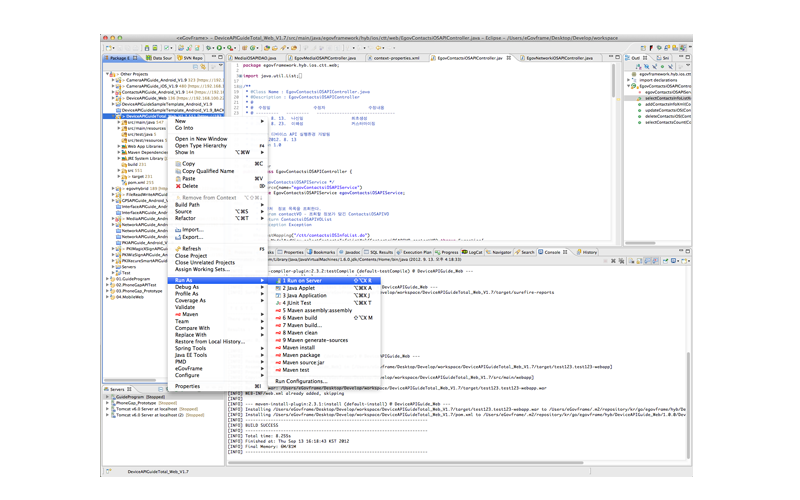Expand the src/main/java folder
The width and height of the screenshot is (800, 500).
120,124
